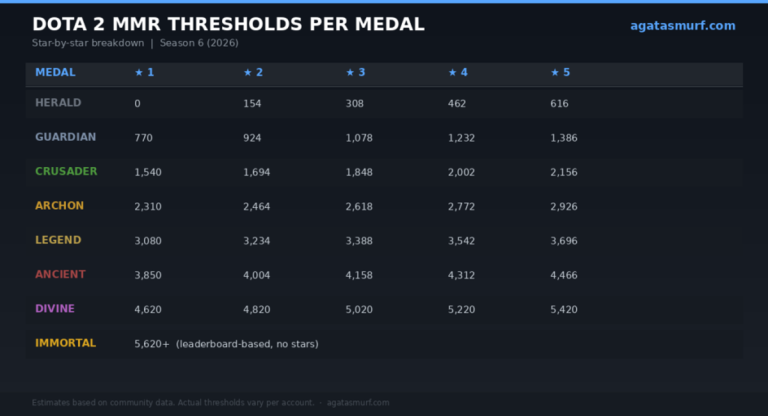
Task: Select the IMMORTAL medal label
Action: pyautogui.click(x=66, y=343)
